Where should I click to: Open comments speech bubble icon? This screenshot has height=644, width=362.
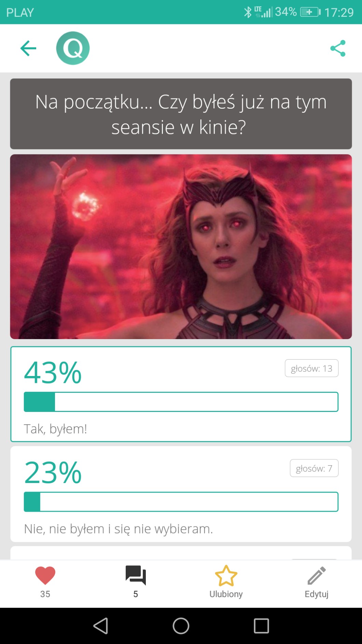pyautogui.click(x=136, y=575)
